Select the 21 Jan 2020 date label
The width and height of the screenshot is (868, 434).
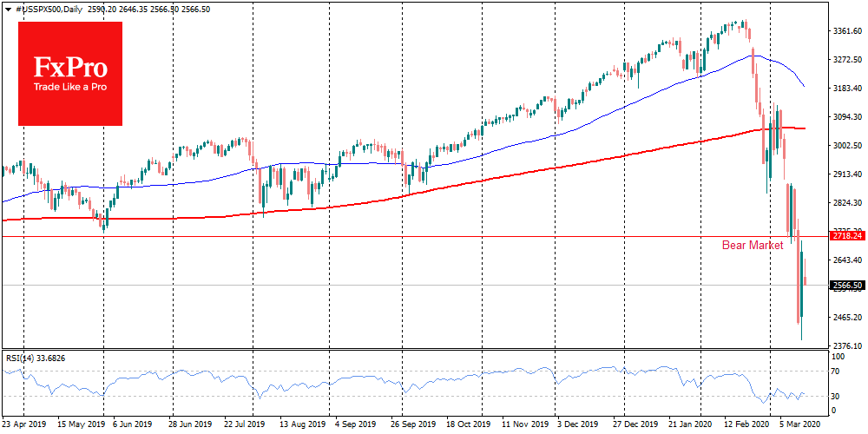[692, 425]
